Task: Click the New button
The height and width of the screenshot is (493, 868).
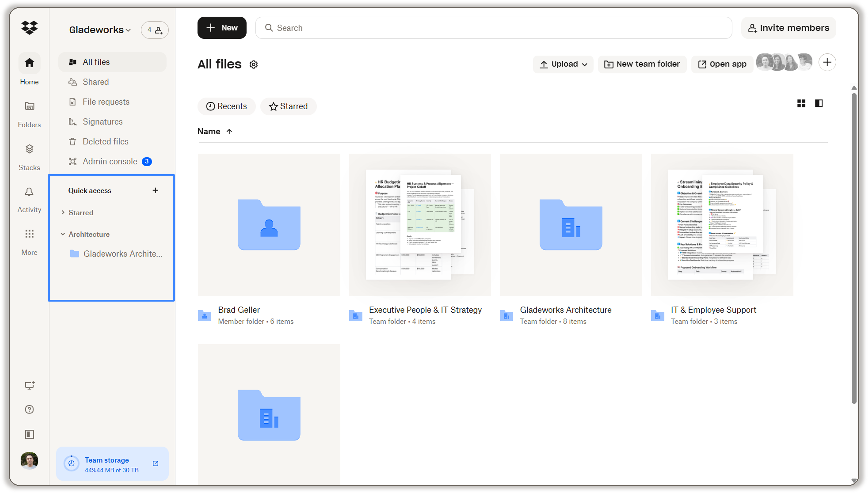Action: 222,28
